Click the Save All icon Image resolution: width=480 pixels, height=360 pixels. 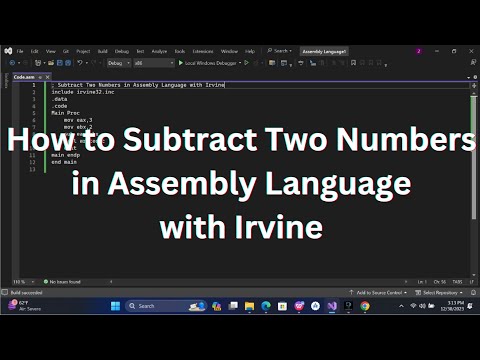[x=68, y=63]
